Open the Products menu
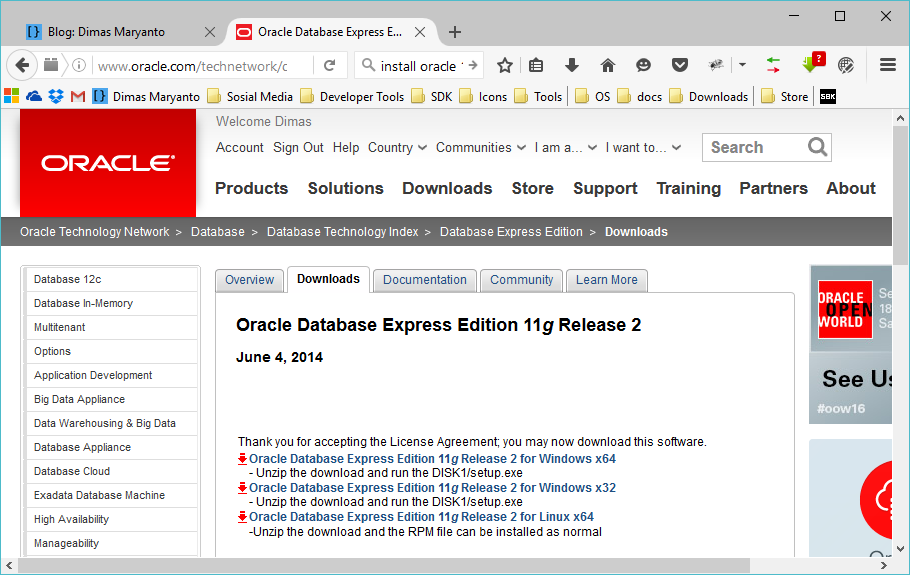910x575 pixels. (251, 189)
